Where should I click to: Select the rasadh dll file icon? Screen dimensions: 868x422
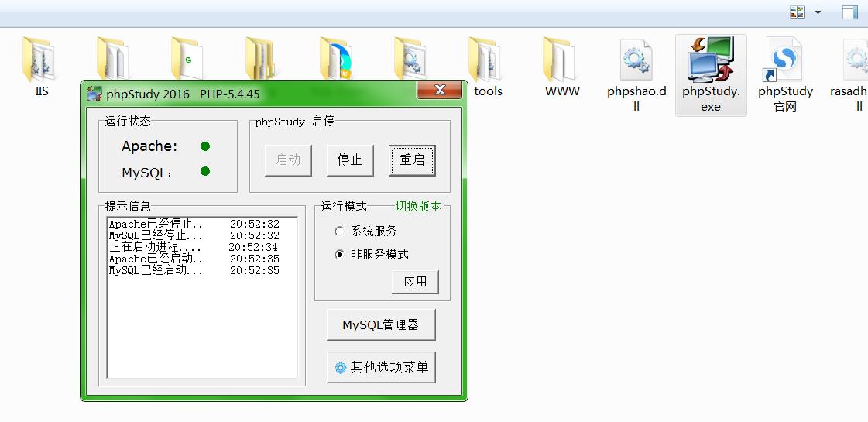click(x=856, y=60)
